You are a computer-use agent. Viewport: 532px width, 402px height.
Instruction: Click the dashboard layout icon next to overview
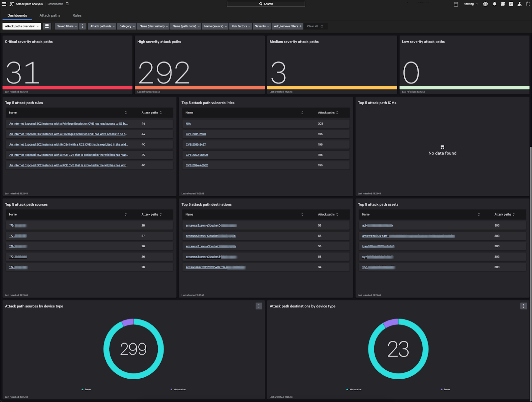(x=47, y=26)
